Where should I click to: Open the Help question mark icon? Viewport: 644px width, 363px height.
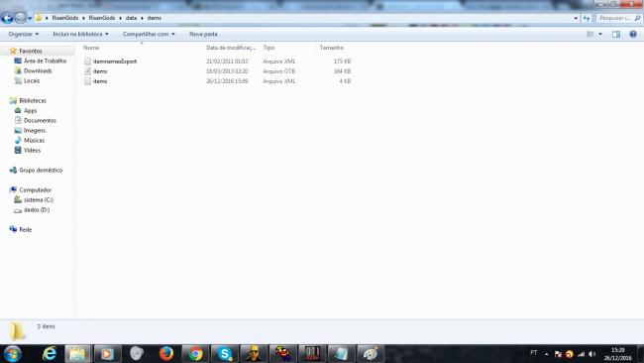(x=633, y=34)
